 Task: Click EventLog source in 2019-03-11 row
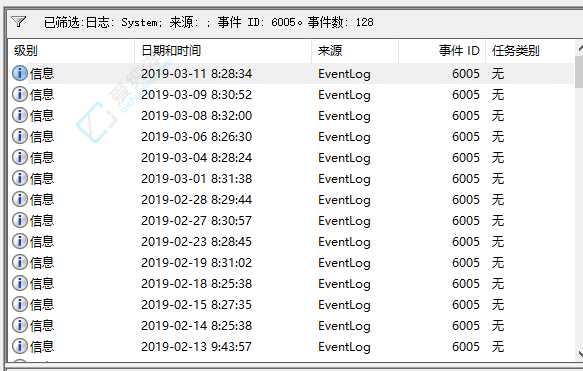pos(344,74)
